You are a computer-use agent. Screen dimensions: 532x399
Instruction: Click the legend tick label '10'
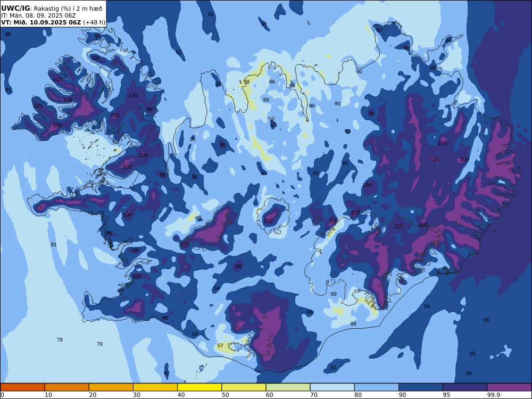48,395
